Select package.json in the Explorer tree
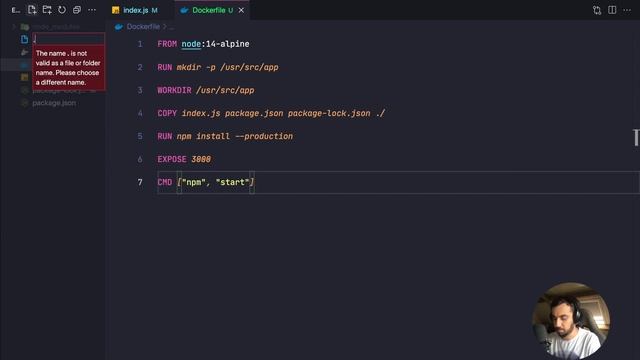The width and height of the screenshot is (640, 360). (x=54, y=103)
